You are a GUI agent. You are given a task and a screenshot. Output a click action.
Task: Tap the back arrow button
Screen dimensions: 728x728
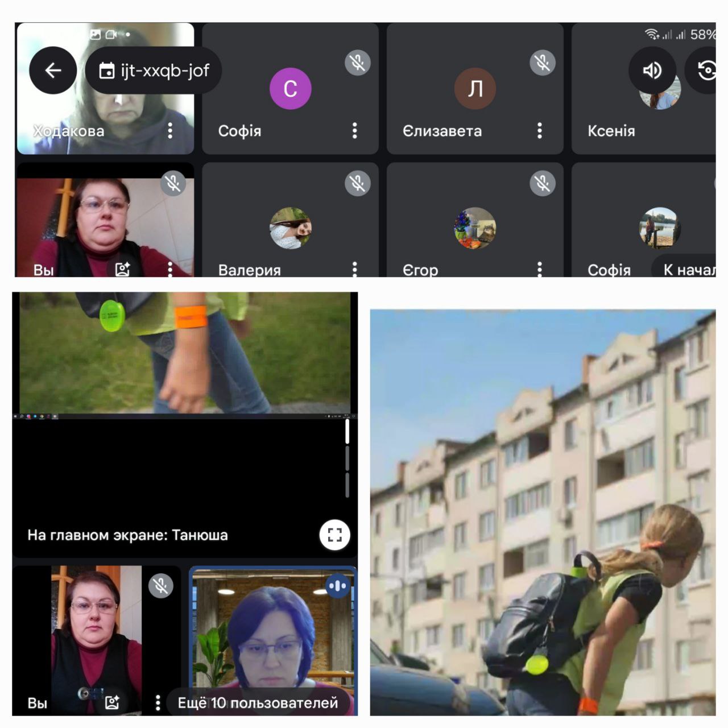pyautogui.click(x=53, y=71)
